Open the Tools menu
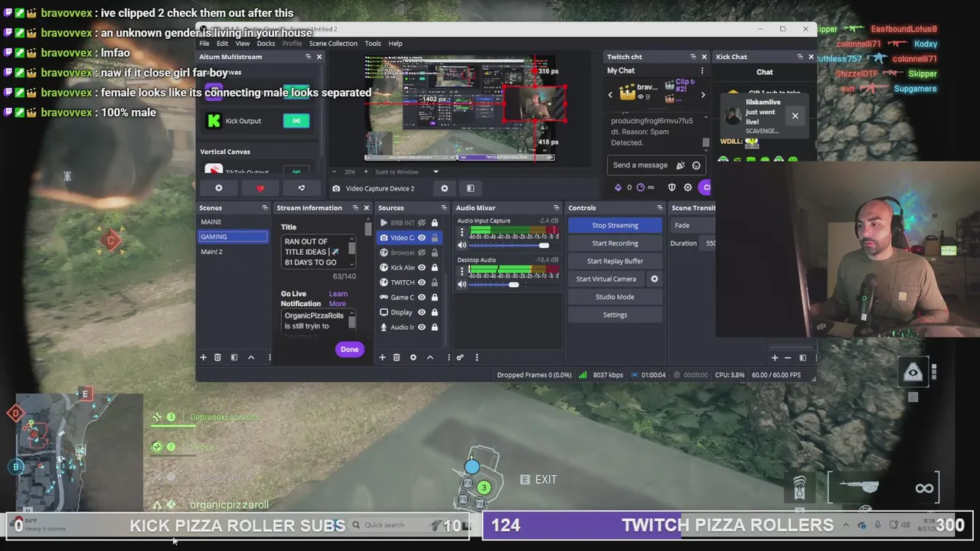Viewport: 980px width, 551px height. [373, 44]
